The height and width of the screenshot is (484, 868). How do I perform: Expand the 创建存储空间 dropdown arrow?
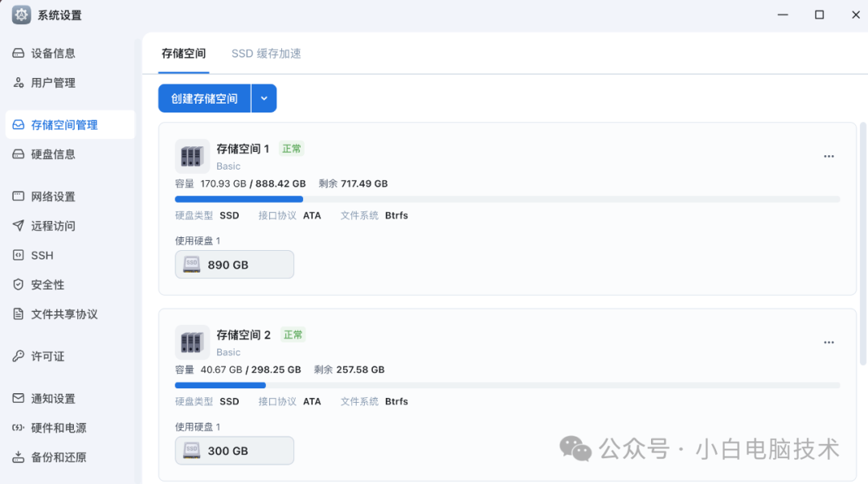tap(264, 97)
